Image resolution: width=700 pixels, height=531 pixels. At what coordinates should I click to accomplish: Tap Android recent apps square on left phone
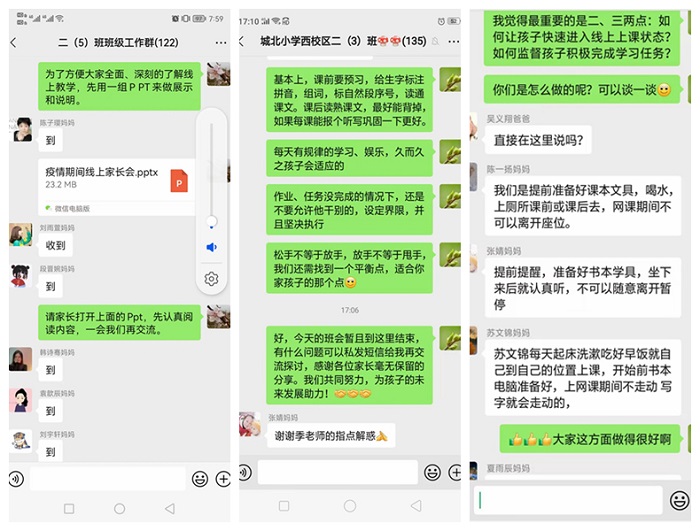click(x=69, y=508)
